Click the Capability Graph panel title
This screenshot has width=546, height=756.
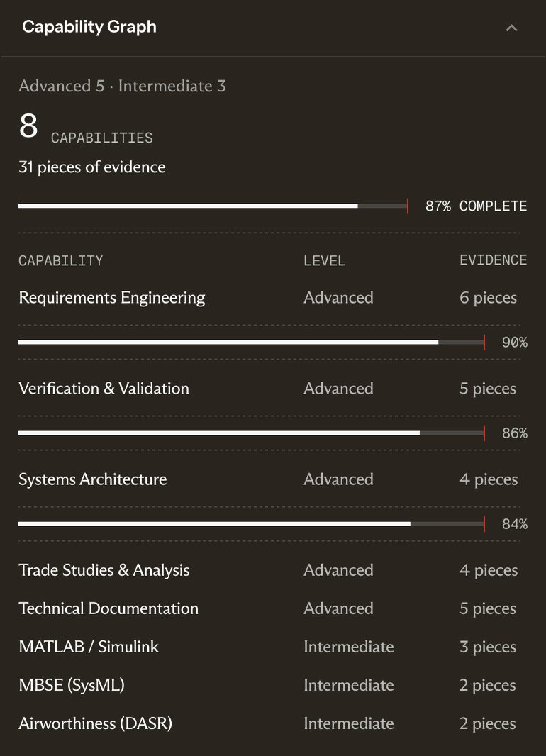89,27
